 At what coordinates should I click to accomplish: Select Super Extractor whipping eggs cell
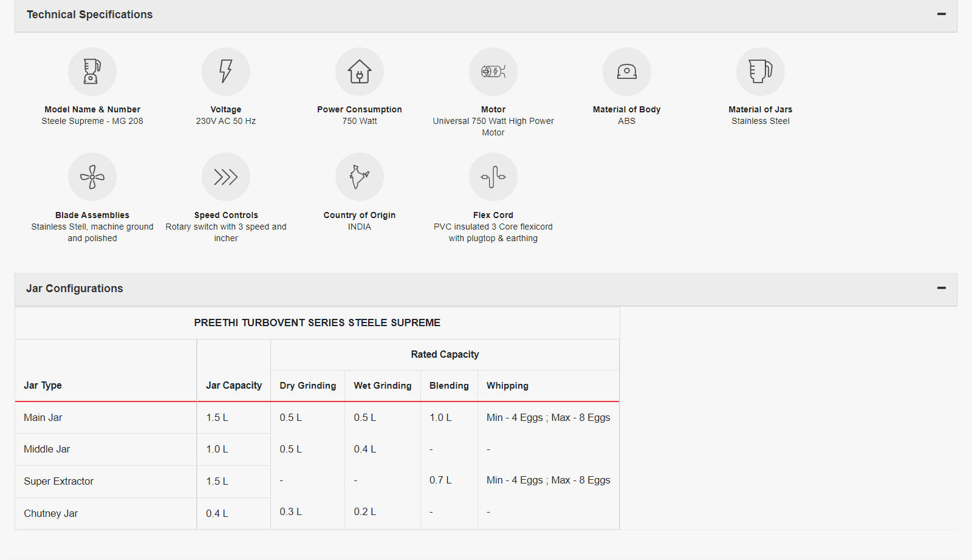tap(549, 480)
